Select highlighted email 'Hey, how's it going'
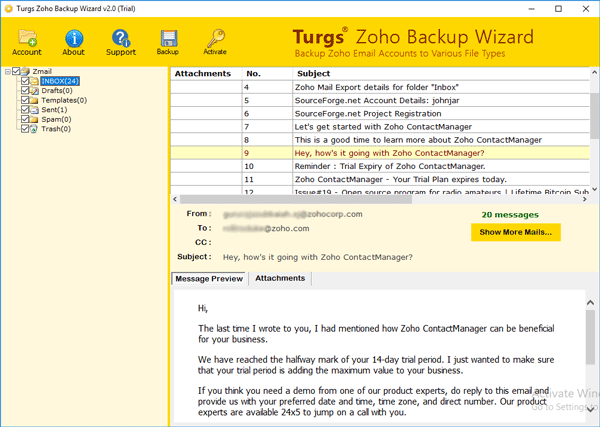The image size is (600, 427). click(x=389, y=153)
